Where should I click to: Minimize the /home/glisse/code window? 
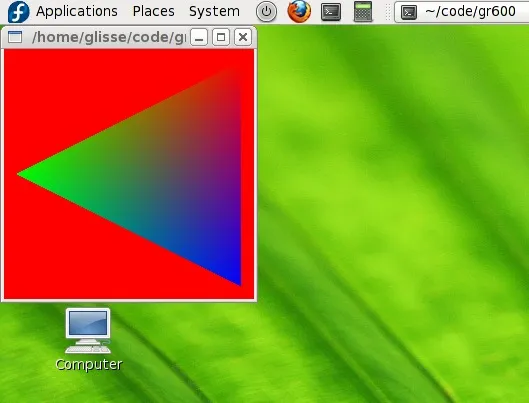(x=199, y=37)
